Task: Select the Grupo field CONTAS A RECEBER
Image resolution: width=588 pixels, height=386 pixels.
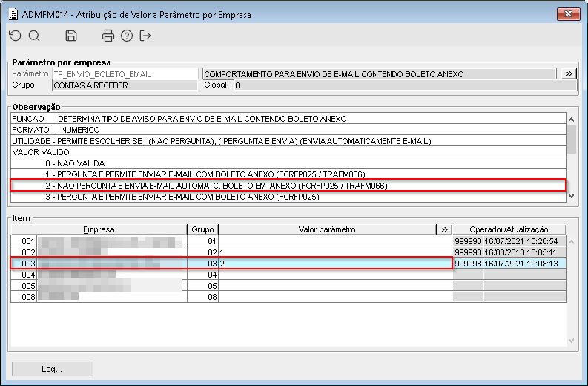Action: tap(125, 85)
